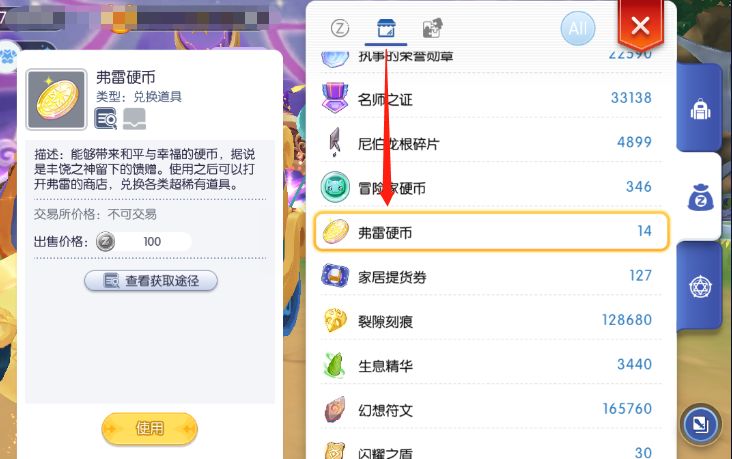Click the gray storage tray icon
Screen dimensions: 732x459
(134, 119)
